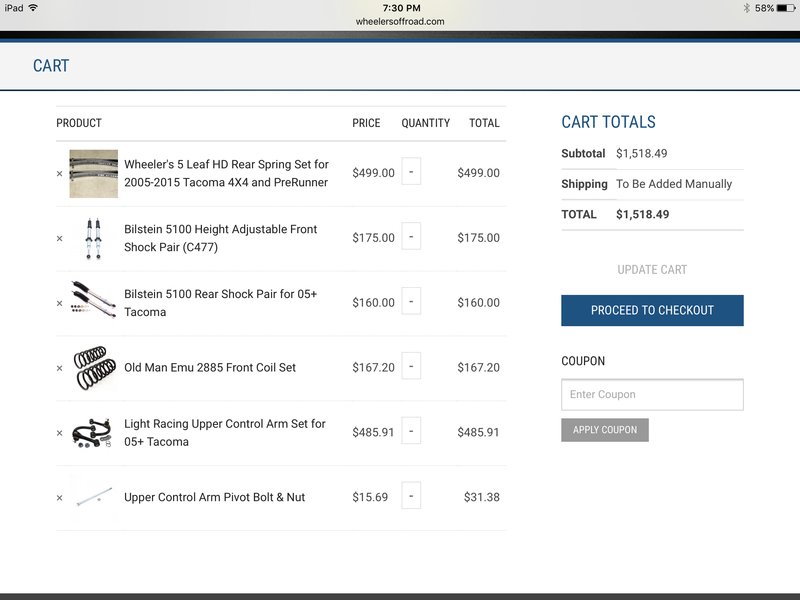Open Bilstein 5100 Rear Shock Pair link
The width and height of the screenshot is (800, 600).
pyautogui.click(x=220, y=303)
